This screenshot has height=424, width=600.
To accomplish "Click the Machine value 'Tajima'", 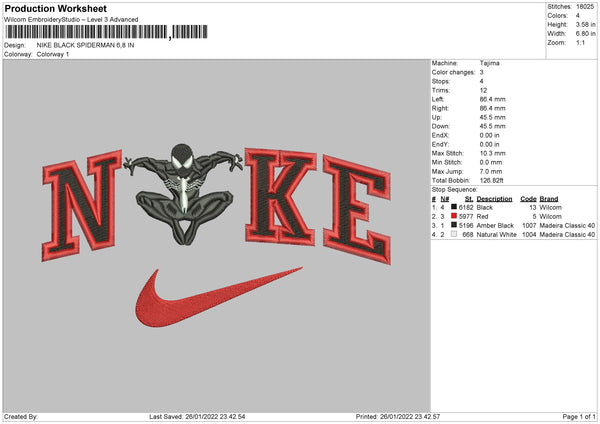I will [x=489, y=63].
